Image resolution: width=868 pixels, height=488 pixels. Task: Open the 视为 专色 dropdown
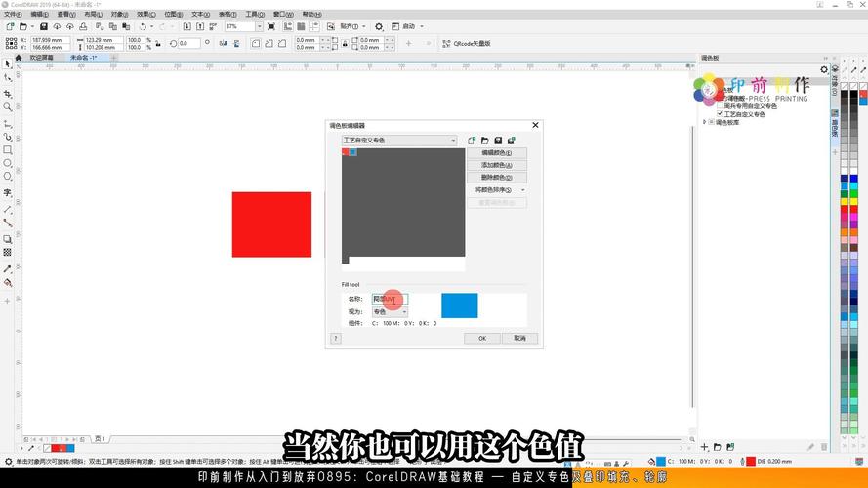[x=390, y=312]
